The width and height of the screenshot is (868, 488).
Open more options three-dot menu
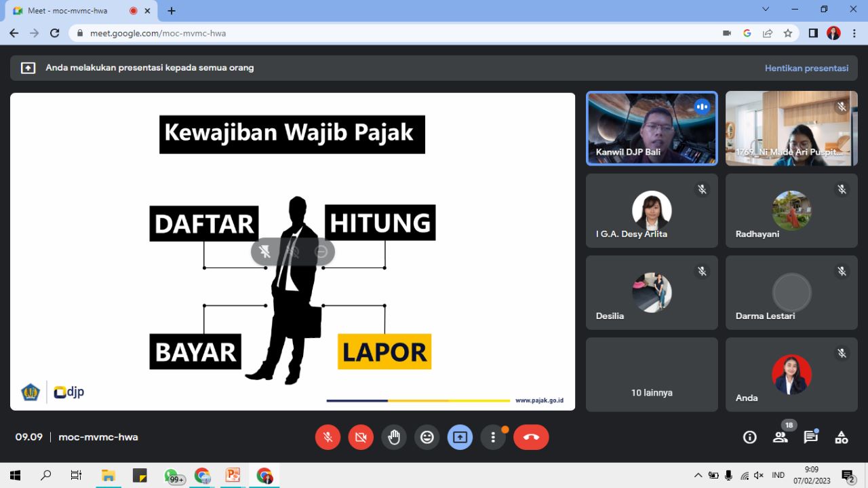point(493,438)
